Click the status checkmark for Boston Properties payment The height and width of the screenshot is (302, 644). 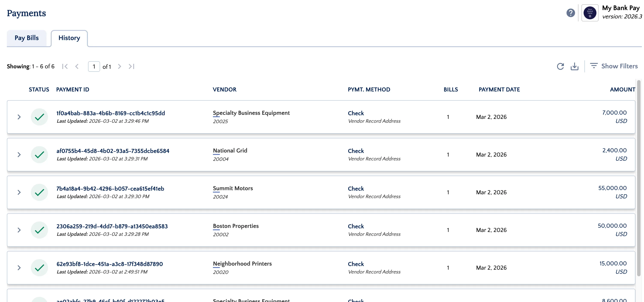click(x=39, y=230)
